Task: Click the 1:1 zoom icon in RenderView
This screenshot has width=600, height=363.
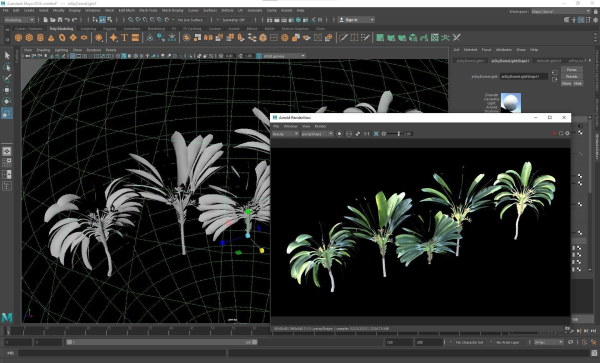Action: (x=367, y=133)
